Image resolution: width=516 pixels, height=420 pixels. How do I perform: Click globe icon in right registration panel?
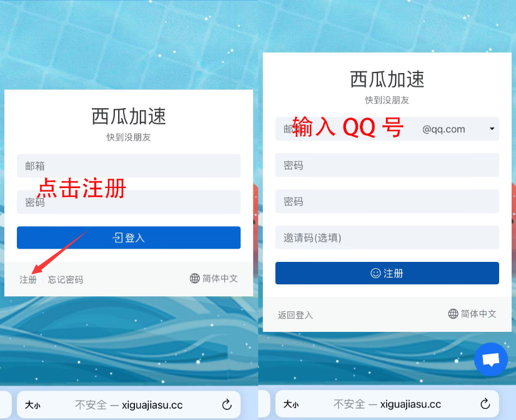click(453, 314)
